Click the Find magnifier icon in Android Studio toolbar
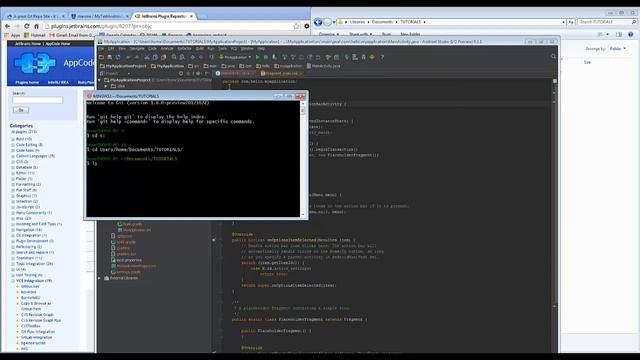 pyautogui.click(x=174, y=57)
